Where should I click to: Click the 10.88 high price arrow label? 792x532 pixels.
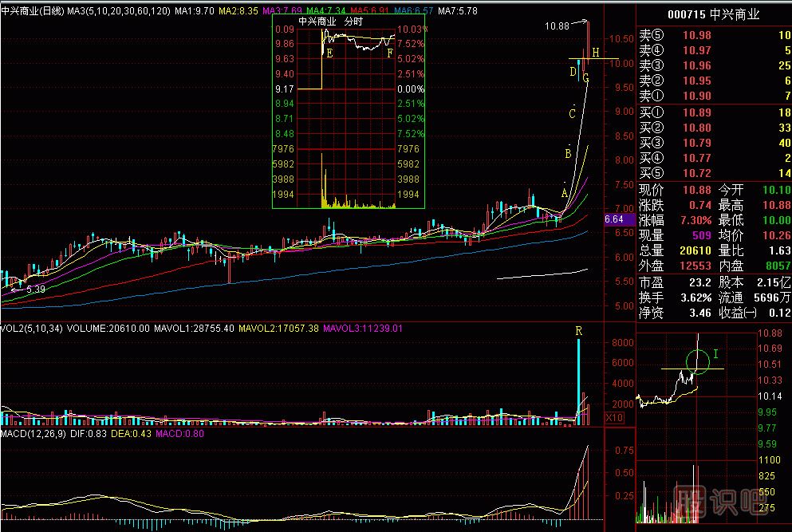pyautogui.click(x=558, y=26)
